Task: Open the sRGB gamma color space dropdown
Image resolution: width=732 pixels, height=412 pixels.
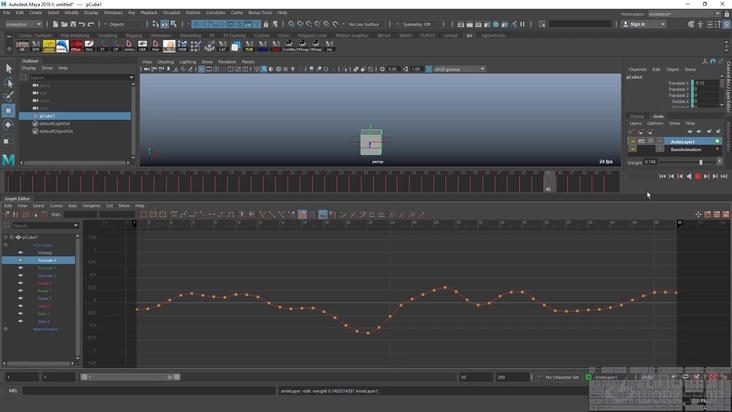Action: pyautogui.click(x=458, y=69)
